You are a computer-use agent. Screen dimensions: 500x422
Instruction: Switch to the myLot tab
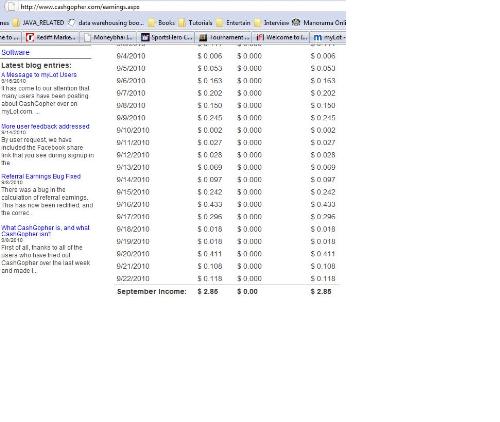point(329,37)
